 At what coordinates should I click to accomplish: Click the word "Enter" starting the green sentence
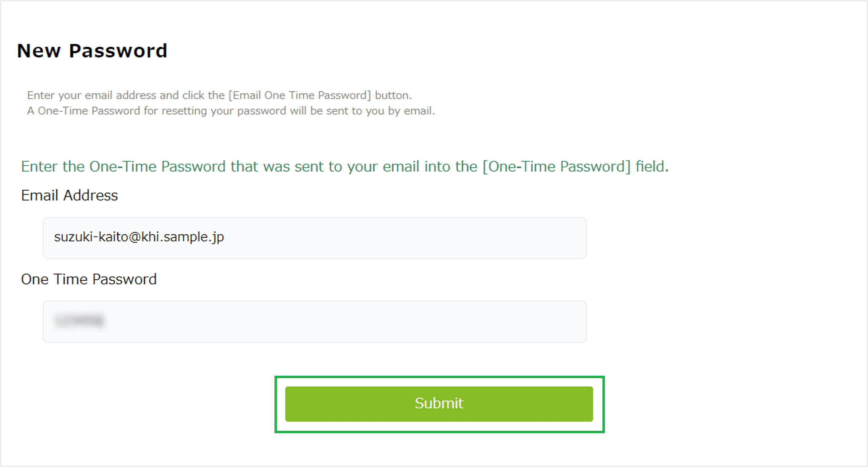39,166
